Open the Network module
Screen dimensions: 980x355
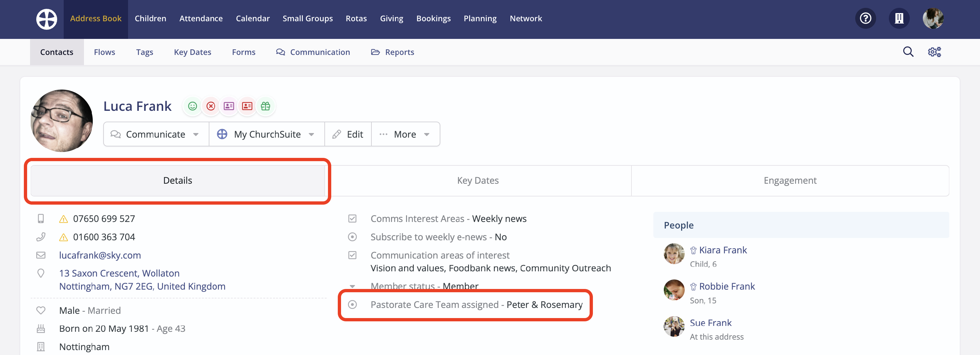pos(526,19)
